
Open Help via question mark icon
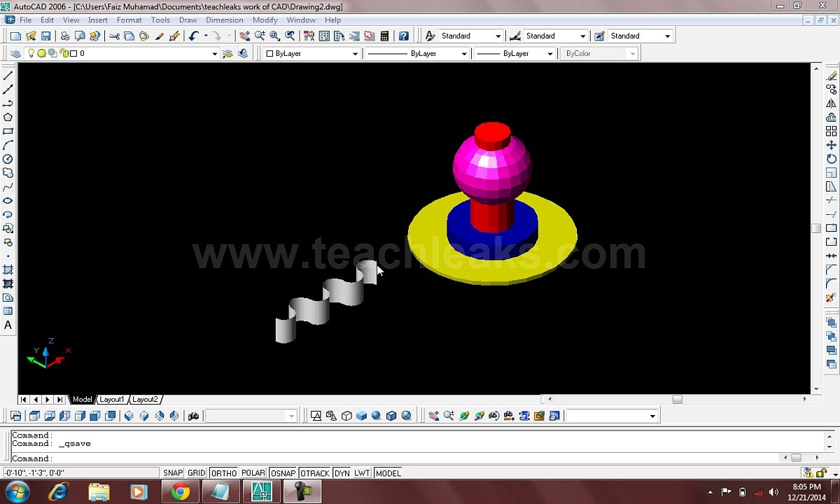pyautogui.click(x=404, y=36)
